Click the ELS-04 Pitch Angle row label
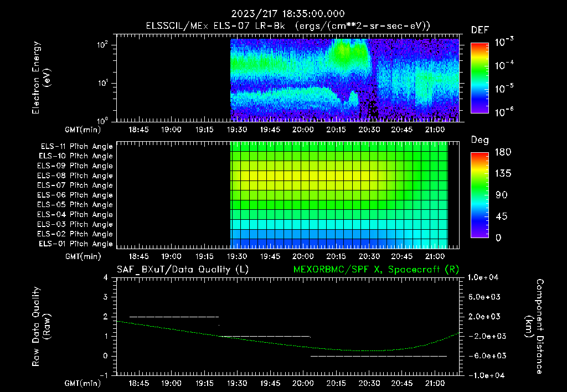 pos(75,214)
